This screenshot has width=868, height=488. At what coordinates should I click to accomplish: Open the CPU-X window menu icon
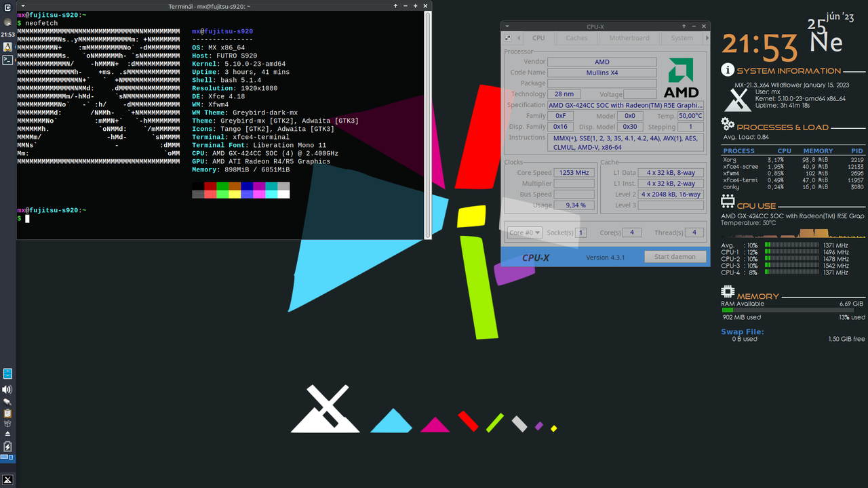click(507, 26)
